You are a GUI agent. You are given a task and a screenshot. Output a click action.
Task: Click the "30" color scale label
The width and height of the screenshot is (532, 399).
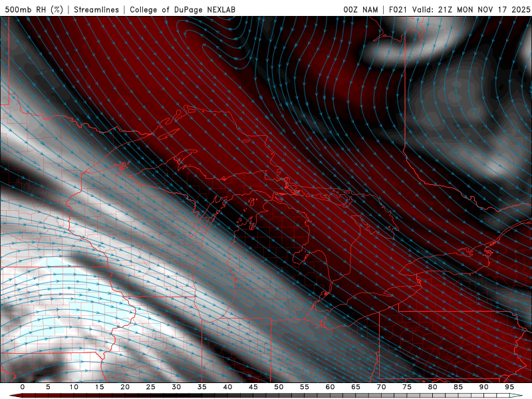point(176,387)
